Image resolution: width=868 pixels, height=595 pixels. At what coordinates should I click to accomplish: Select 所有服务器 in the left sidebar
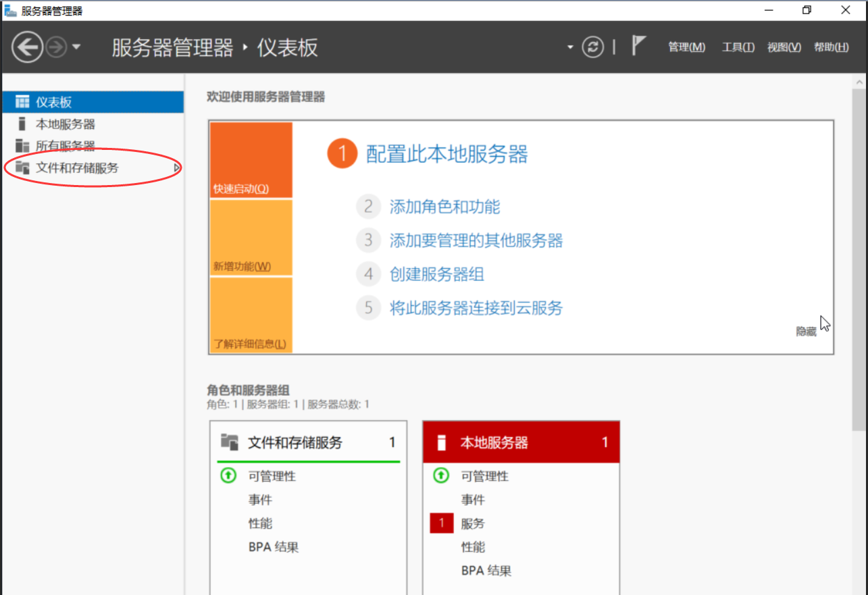pyautogui.click(x=93, y=146)
